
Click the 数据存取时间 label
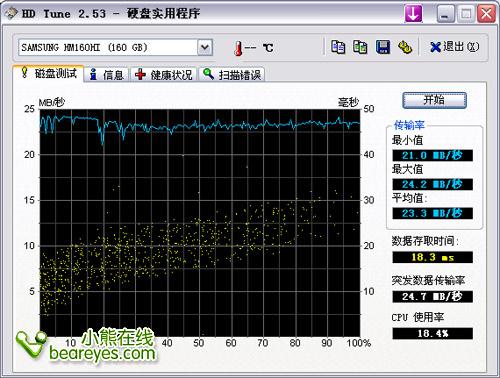[x=425, y=241]
